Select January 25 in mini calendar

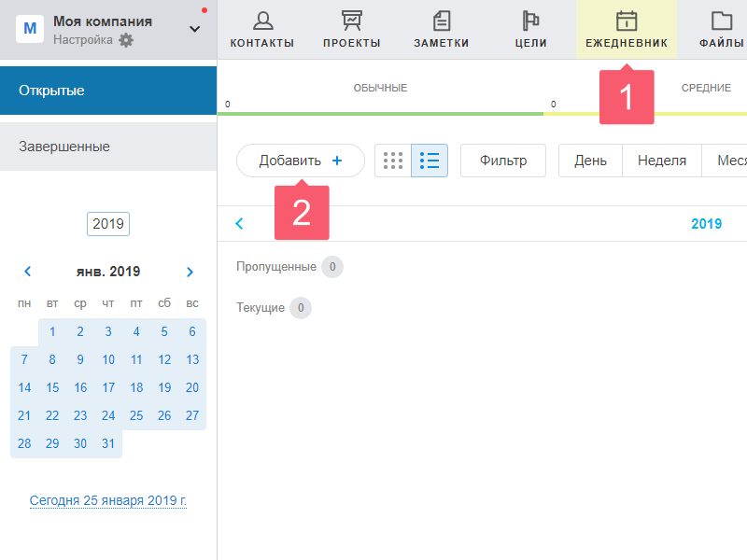coord(136,415)
